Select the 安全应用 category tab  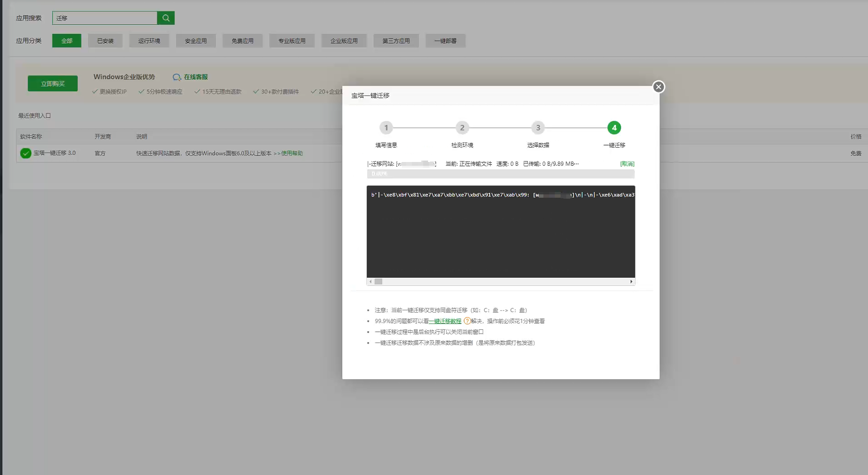pos(196,41)
